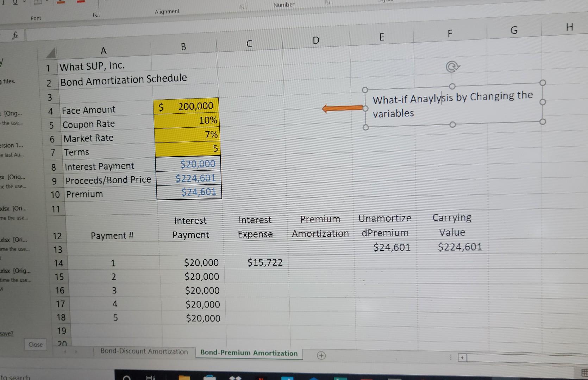Click the rotation handle on the text box

tap(452, 66)
